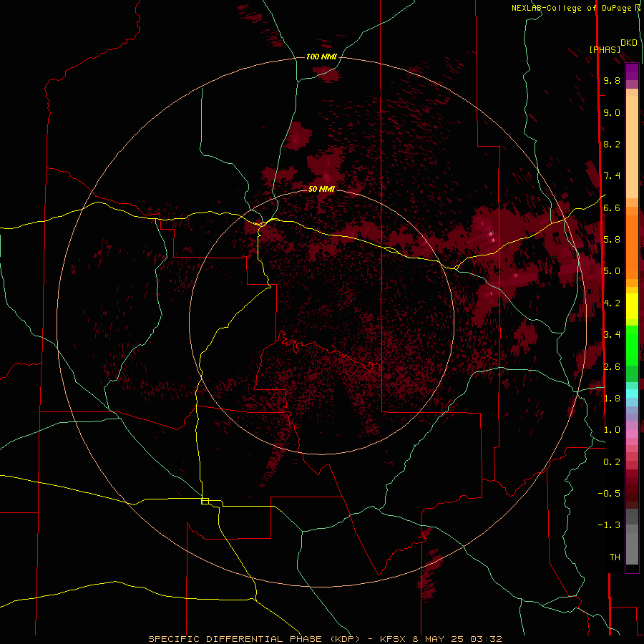Click the [PHAS] unit label
Screen dimensions: 644x644
605,50
